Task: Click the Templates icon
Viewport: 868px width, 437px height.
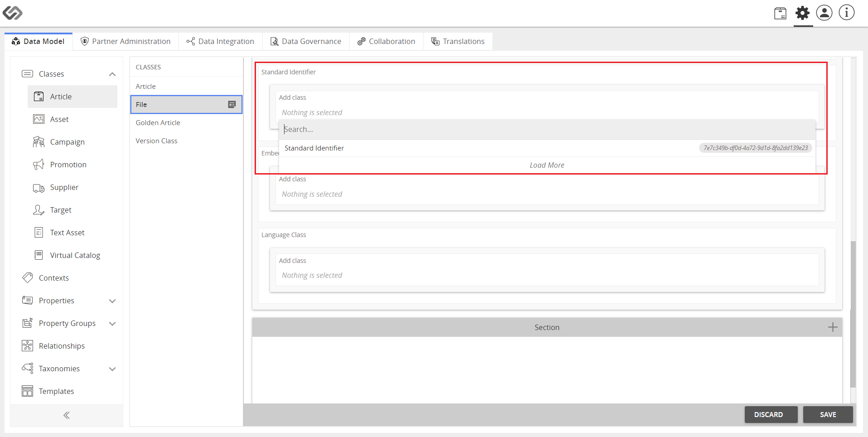Action: [x=27, y=391]
